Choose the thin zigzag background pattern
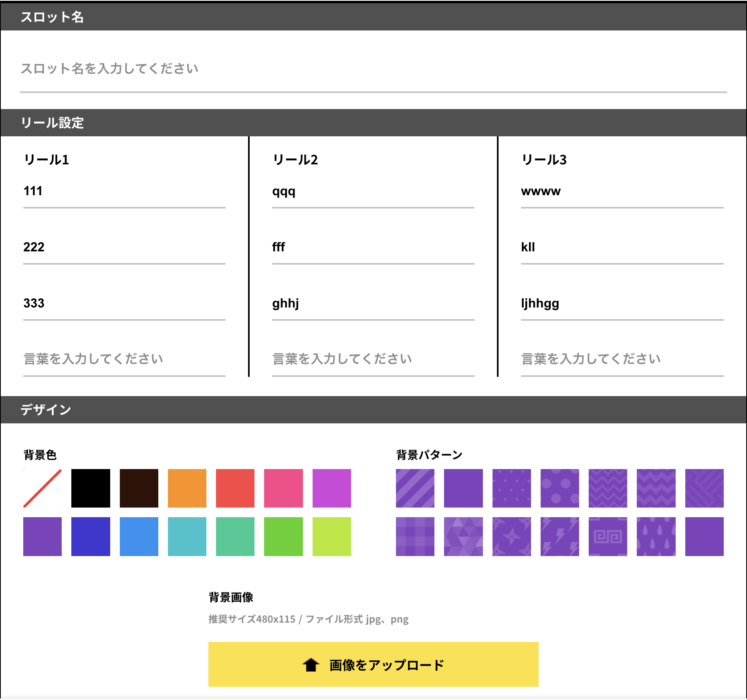 tap(608, 488)
